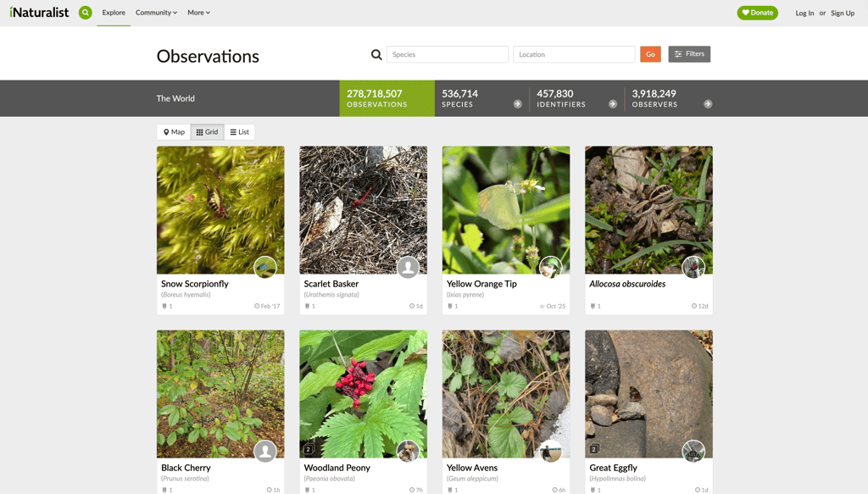This screenshot has height=494, width=868.
Task: Click the arrow icon beside Observers count
Action: (708, 104)
